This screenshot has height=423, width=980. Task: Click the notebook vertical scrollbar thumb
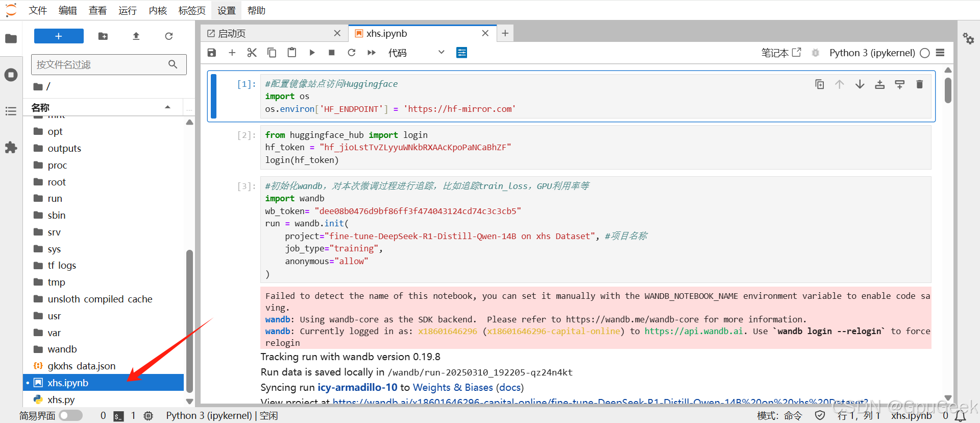tap(948, 90)
